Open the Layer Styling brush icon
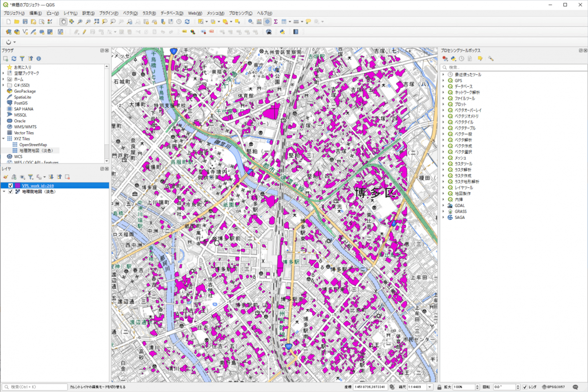The image size is (588, 392). (6, 177)
